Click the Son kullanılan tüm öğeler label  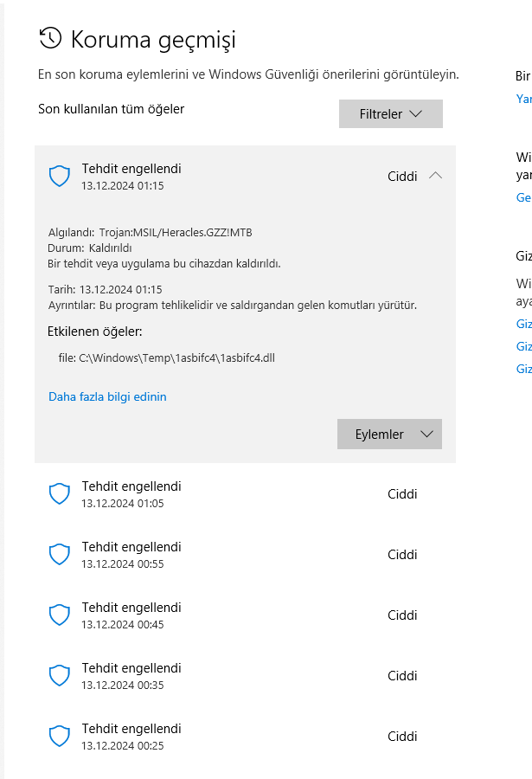[111, 109]
